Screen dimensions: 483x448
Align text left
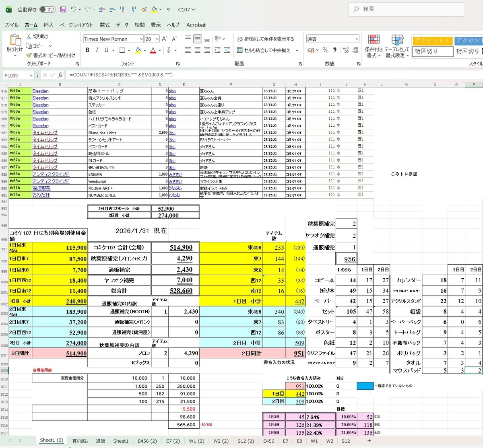(x=188, y=50)
